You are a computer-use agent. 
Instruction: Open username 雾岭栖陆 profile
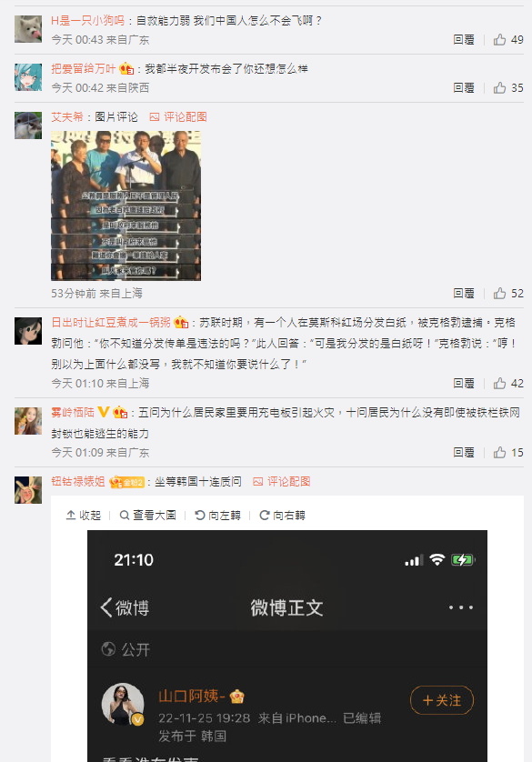click(x=73, y=413)
